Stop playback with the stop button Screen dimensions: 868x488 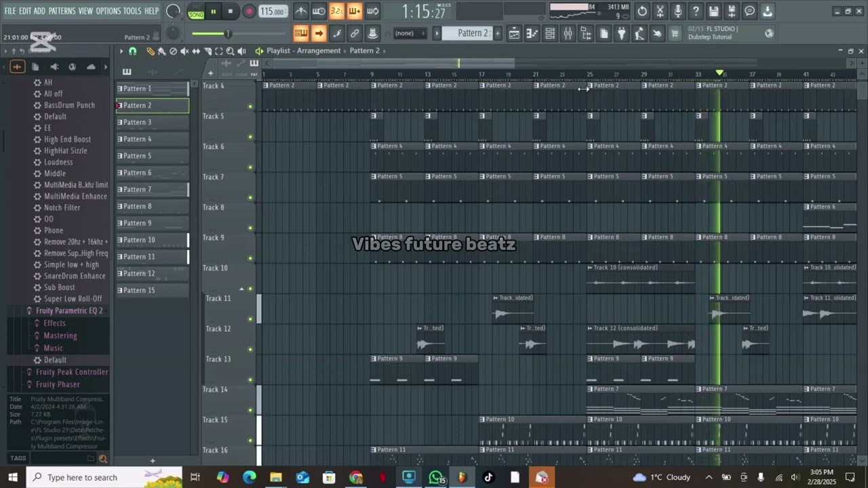coord(231,12)
